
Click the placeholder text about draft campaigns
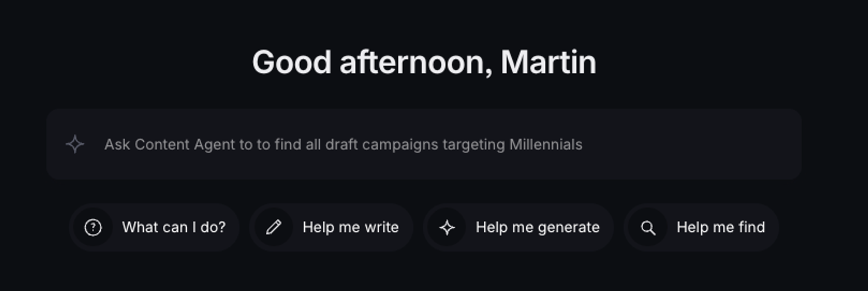pos(344,144)
